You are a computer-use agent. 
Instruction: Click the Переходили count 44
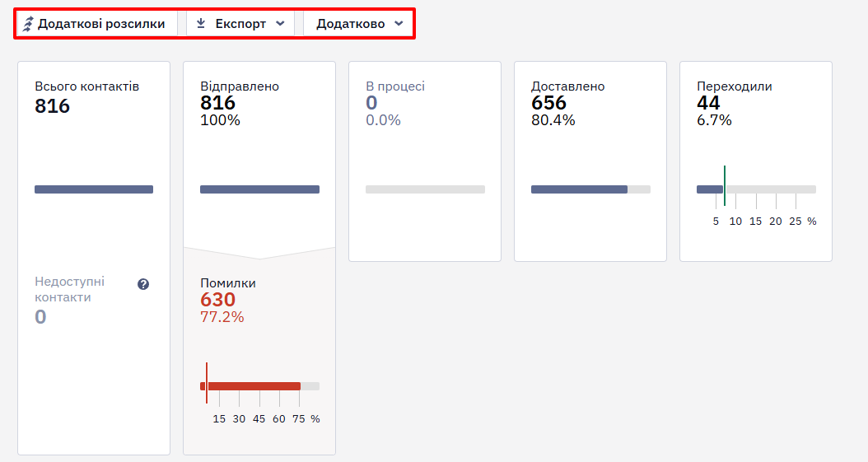(708, 102)
